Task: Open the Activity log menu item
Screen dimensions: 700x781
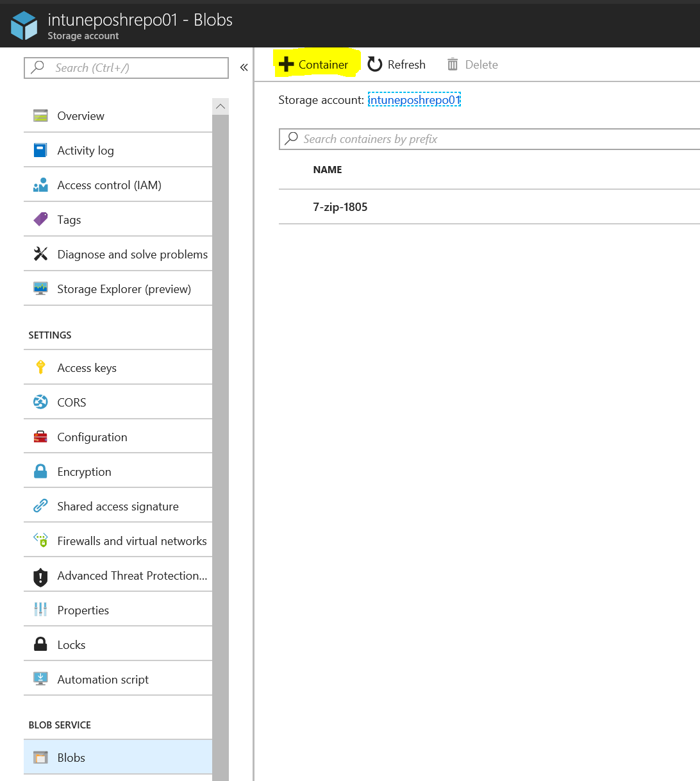Action: tap(118, 150)
